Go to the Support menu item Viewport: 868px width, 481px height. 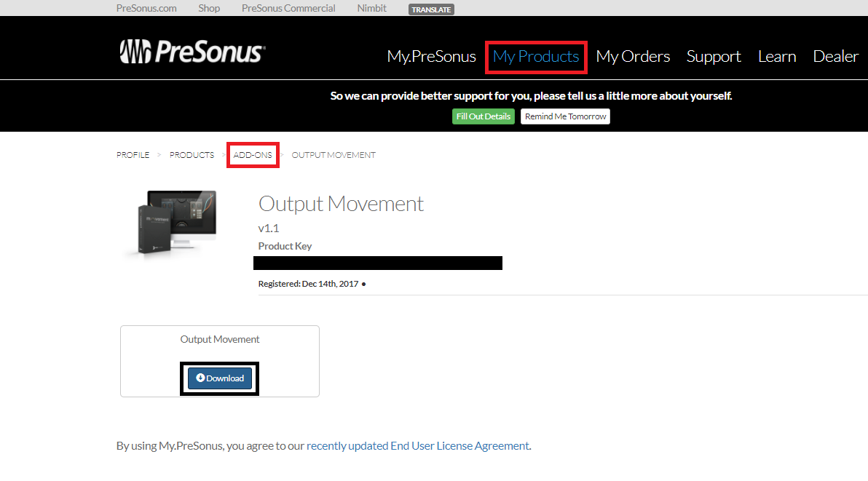coord(714,56)
